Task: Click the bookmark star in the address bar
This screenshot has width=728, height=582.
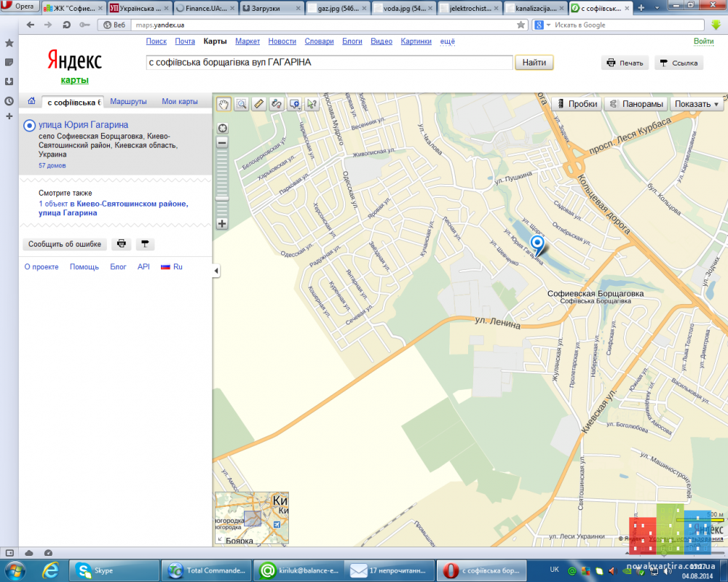Action: coord(521,25)
